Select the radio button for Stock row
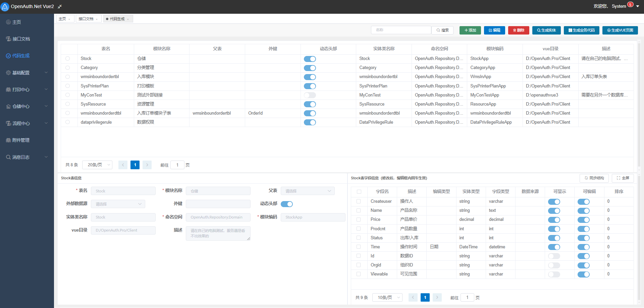Screen dimensions: 644x308 coord(68,59)
